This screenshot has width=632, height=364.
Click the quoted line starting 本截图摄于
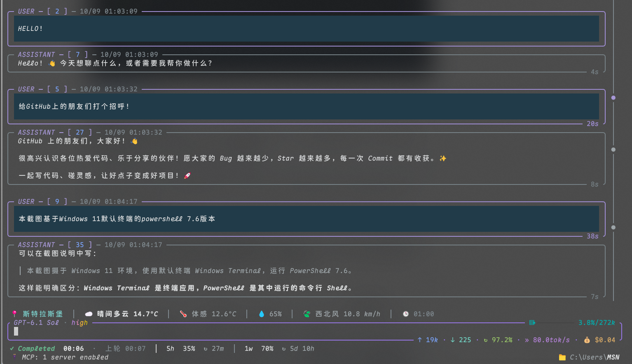[189, 271]
